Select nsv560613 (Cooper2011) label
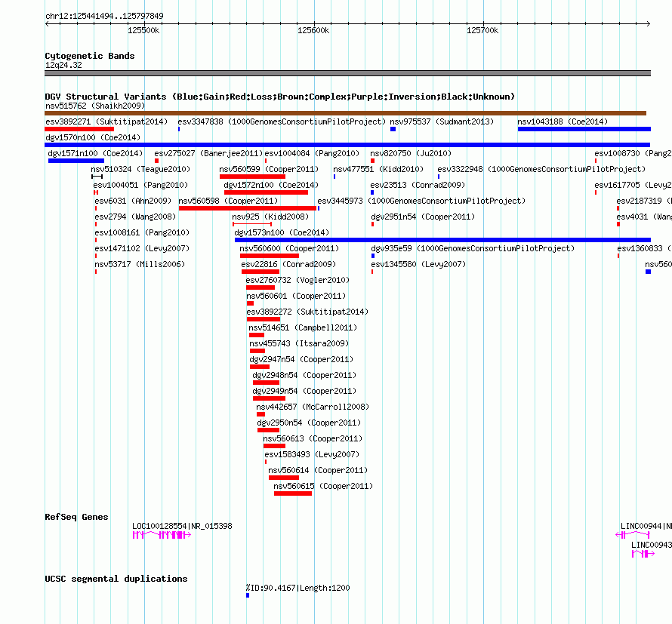 (x=313, y=438)
